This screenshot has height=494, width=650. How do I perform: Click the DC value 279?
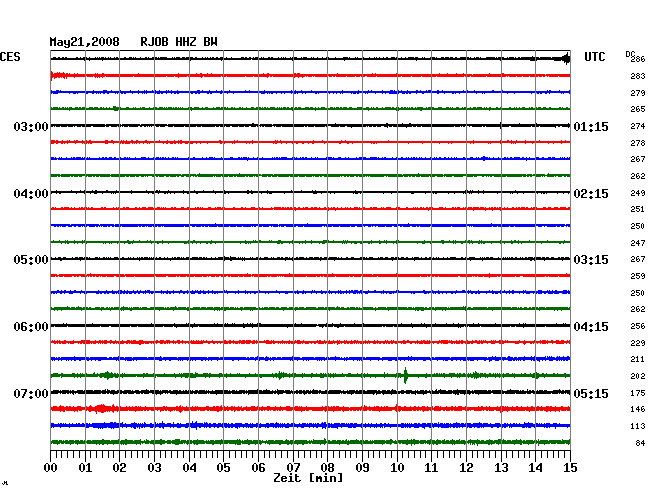[638, 93]
